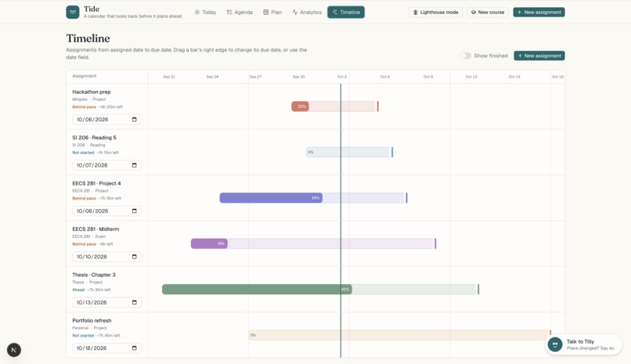Go to the Analytics tab

307,12
